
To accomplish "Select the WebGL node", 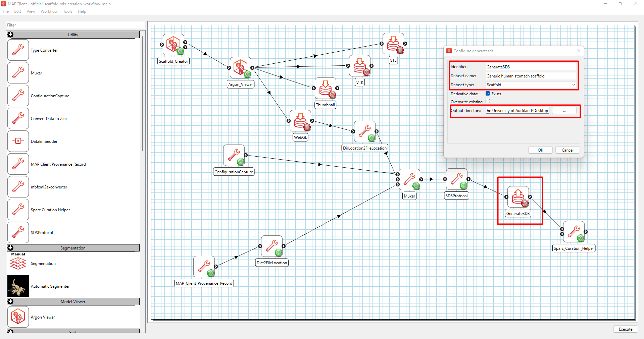I will 300,121.
